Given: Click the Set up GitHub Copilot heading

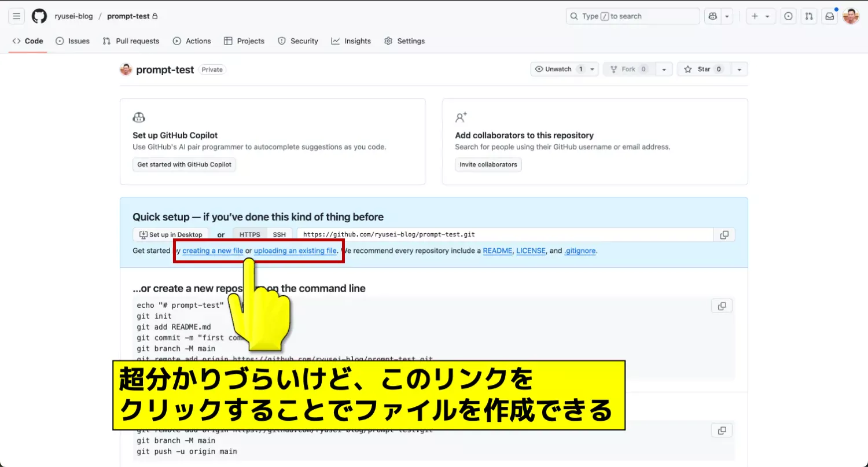Looking at the screenshot, I should pyautogui.click(x=175, y=135).
